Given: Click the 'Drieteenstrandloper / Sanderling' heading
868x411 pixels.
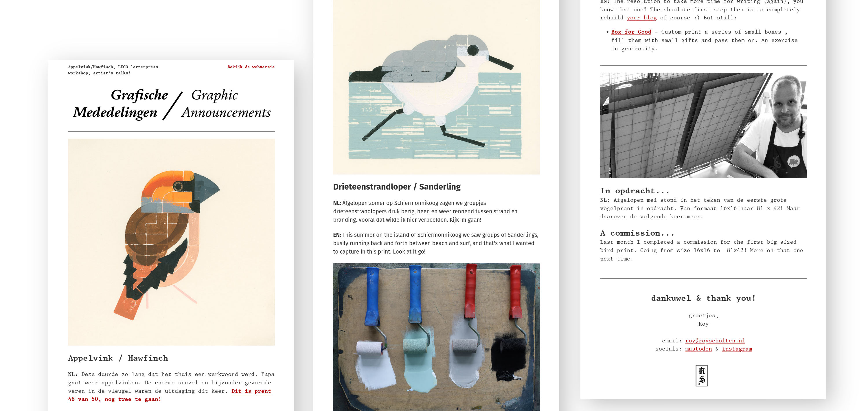Looking at the screenshot, I should (x=397, y=187).
